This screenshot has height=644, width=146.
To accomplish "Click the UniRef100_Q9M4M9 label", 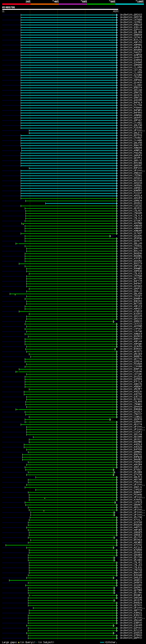I will (131, 65).
